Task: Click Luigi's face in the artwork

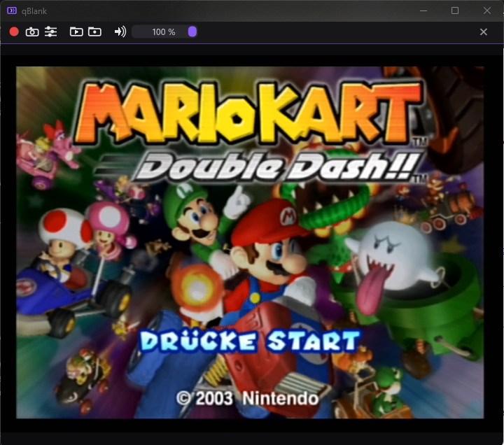Action: 196,218
